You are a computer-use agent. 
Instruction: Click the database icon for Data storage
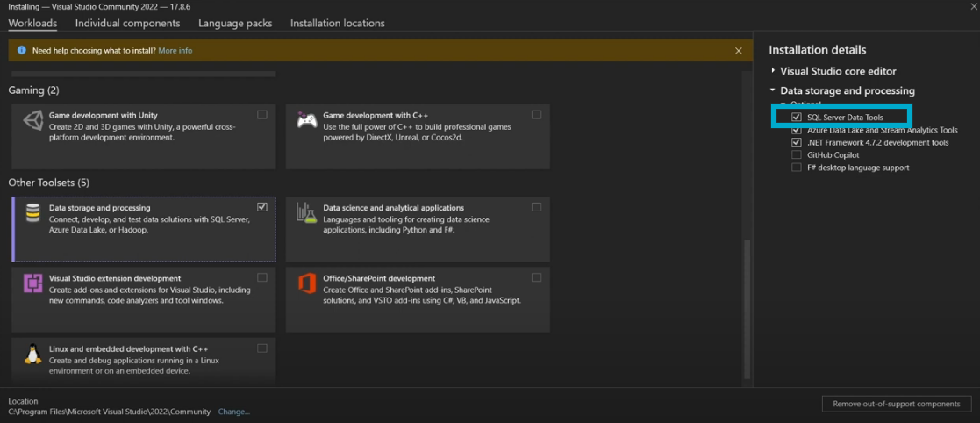tap(32, 213)
